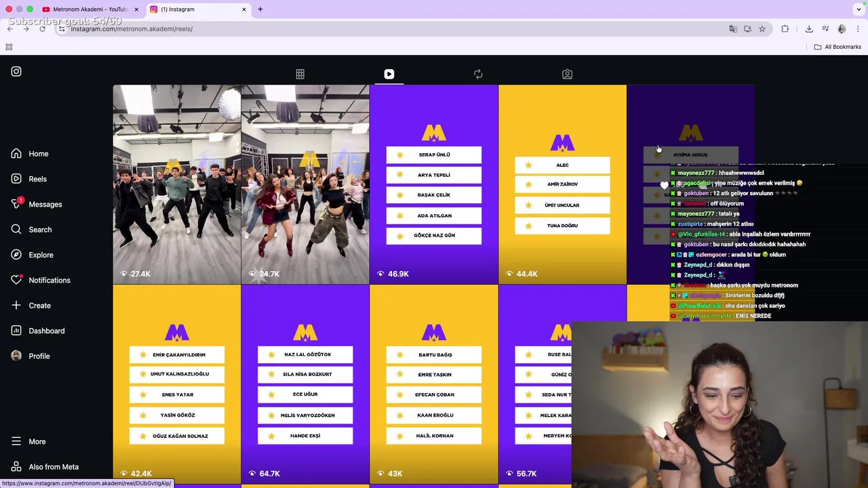Open Messages in the sidebar
The height and width of the screenshot is (488, 868).
click(37, 204)
